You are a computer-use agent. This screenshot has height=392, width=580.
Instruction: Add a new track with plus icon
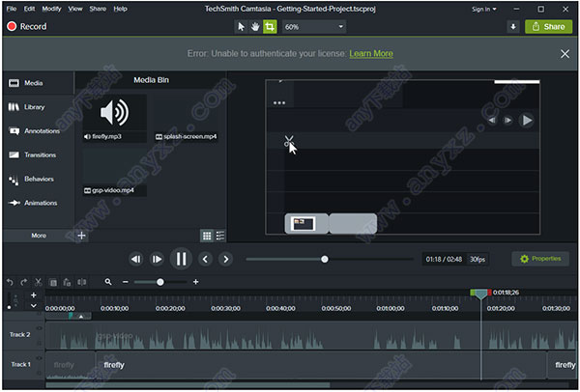34,294
